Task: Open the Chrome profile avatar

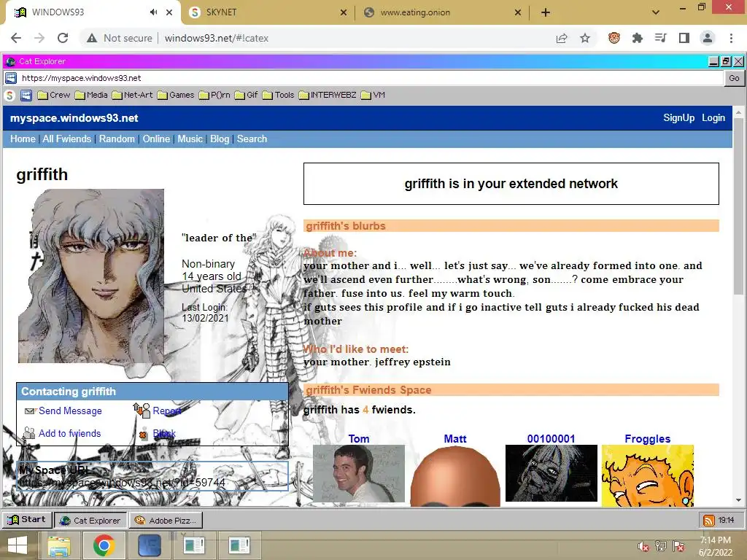Action: (708, 38)
